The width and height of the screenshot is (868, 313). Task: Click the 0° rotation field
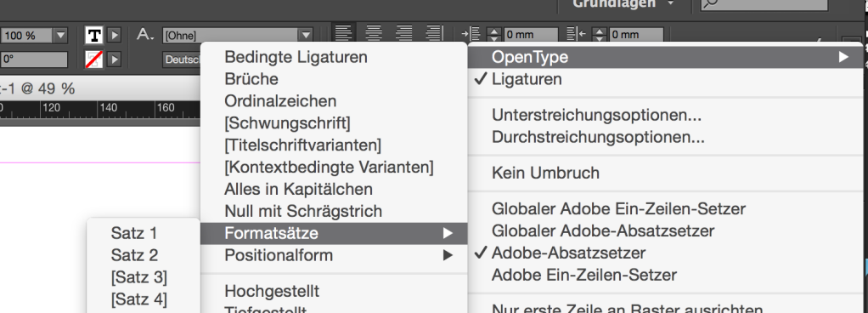33,60
